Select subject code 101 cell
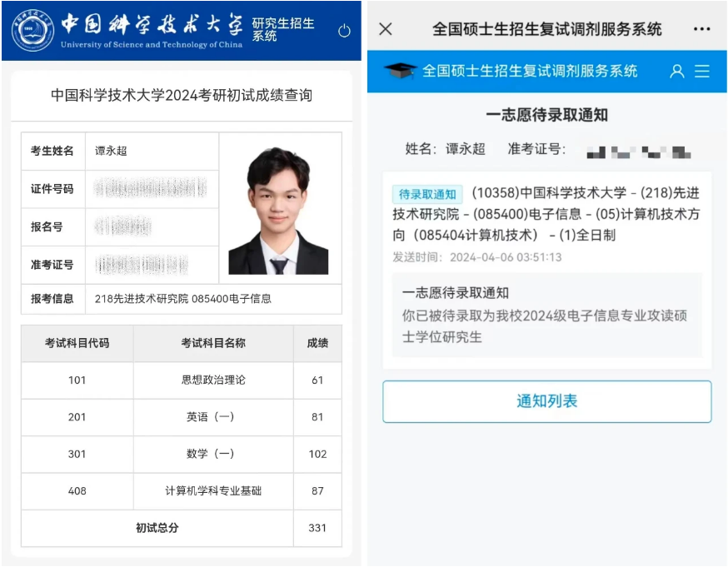728x572 pixels. pyautogui.click(x=77, y=381)
